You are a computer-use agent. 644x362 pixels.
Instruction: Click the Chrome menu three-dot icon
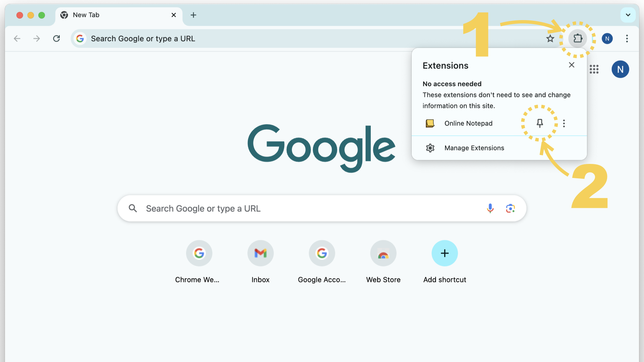tap(627, 39)
